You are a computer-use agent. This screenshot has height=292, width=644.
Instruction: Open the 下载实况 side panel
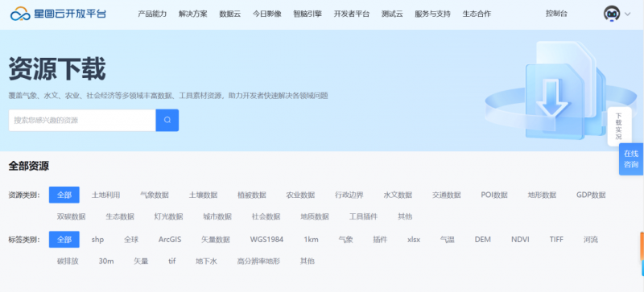[619, 126]
